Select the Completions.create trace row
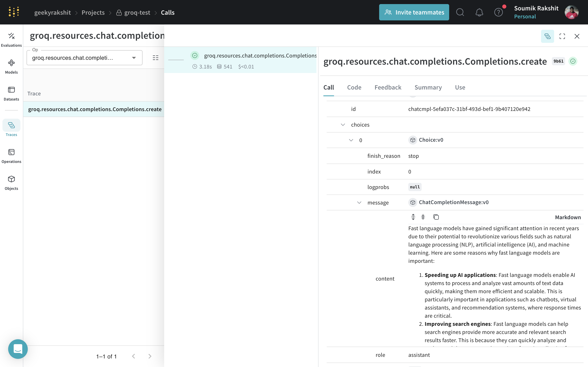Screen dimensions: 588x367 [x=95, y=109]
